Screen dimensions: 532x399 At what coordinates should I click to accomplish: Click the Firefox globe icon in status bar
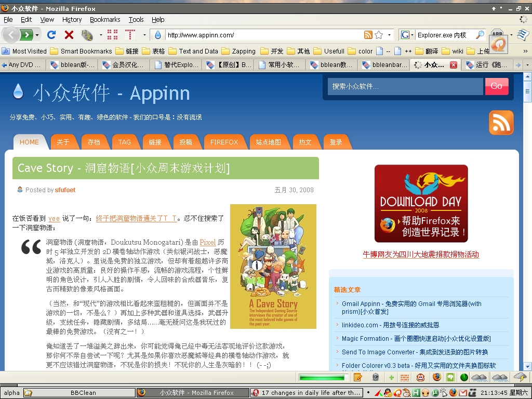coord(436,377)
